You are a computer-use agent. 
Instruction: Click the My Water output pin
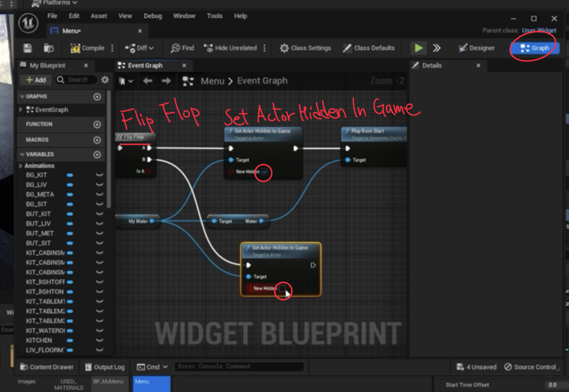point(152,221)
